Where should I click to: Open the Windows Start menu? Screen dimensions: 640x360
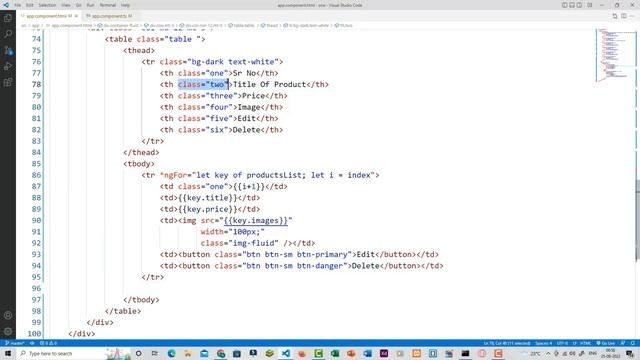[x=8, y=353]
